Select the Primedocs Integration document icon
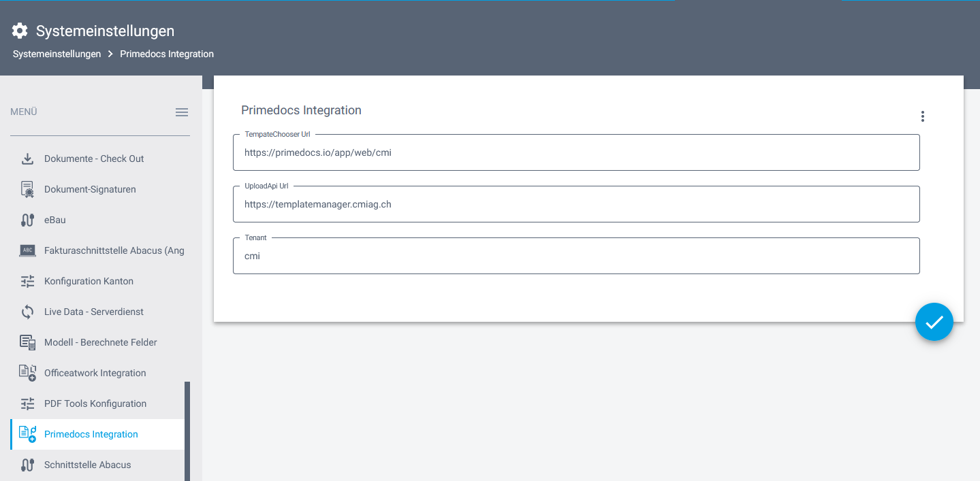Screen dimensions: 980x481 [27, 433]
